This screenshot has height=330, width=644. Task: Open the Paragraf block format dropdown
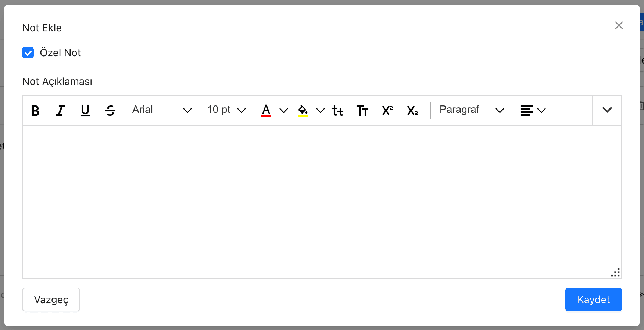coord(472,110)
